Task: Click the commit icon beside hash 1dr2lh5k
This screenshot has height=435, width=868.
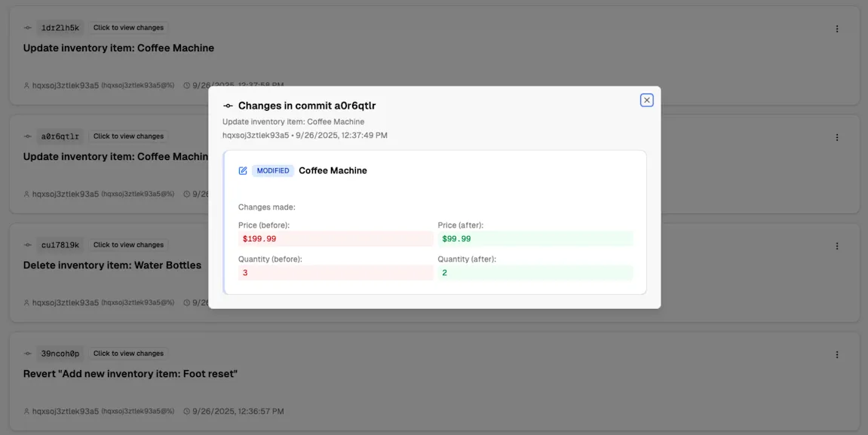Action: pos(27,27)
